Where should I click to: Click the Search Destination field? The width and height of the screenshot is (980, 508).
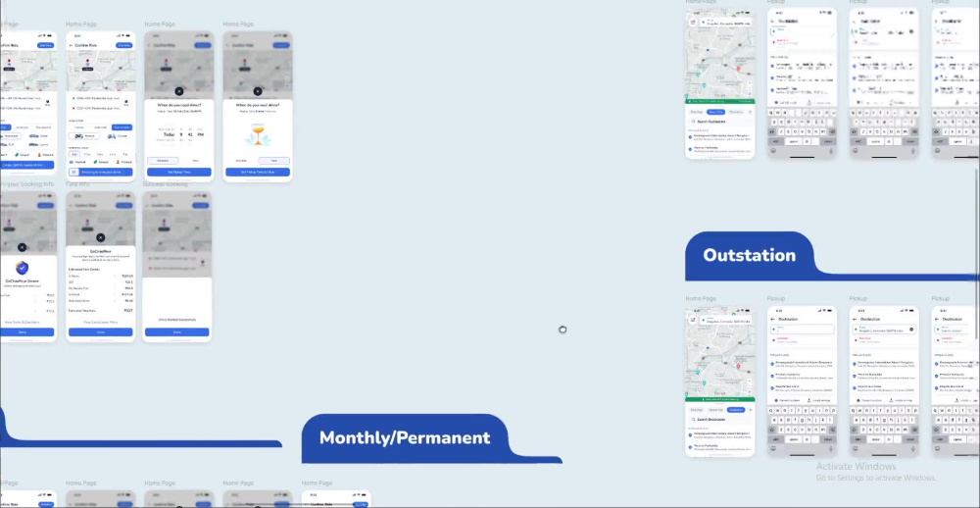(x=720, y=419)
